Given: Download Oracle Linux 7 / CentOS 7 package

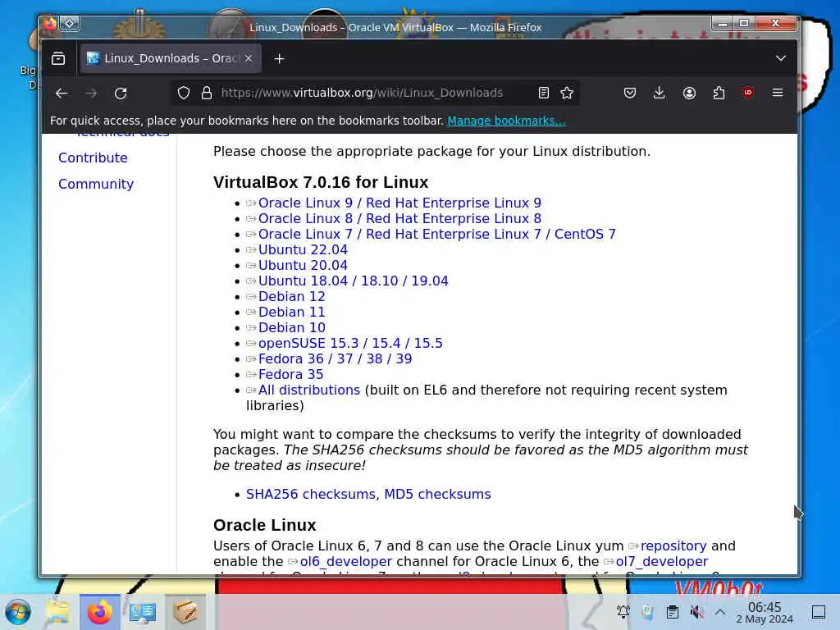Looking at the screenshot, I should point(437,234).
